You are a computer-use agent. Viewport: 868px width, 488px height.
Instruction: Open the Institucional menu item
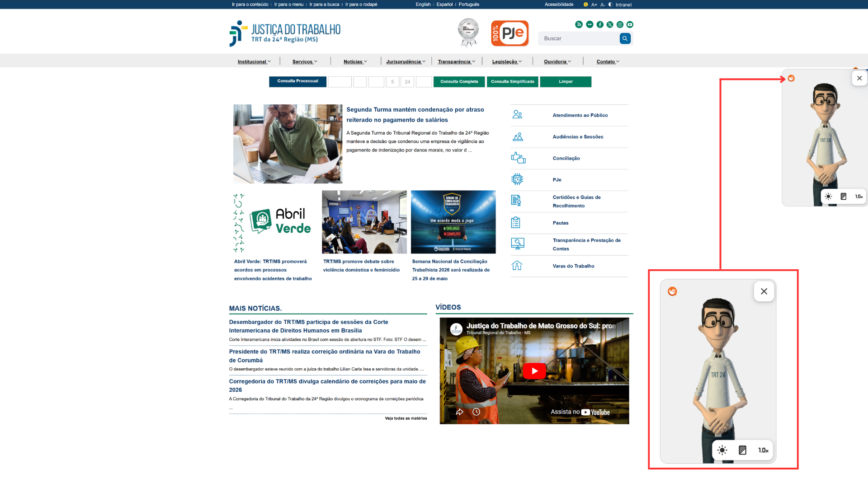254,61
